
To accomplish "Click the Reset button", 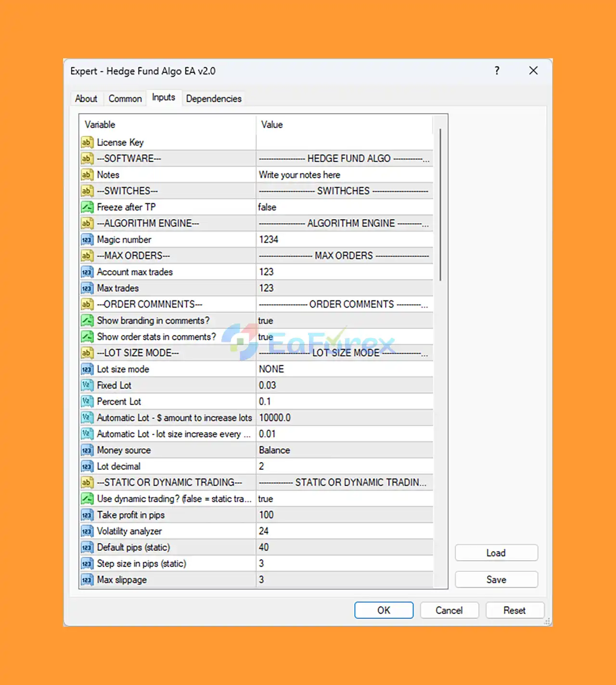I will click(514, 610).
